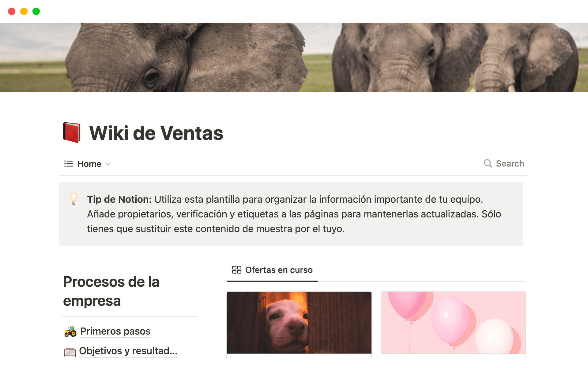Image resolution: width=588 pixels, height=368 pixels.
Task: Switch to Ofertas en curso tab
Action: tap(272, 270)
